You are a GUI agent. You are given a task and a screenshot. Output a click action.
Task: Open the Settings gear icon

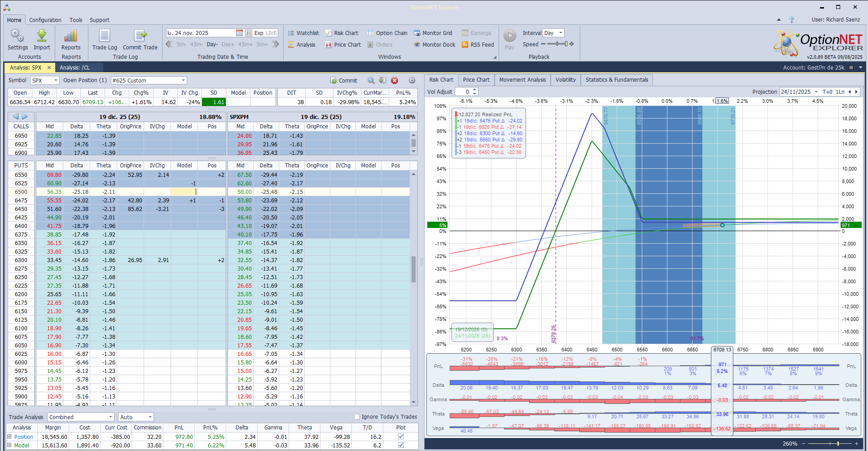18,36
